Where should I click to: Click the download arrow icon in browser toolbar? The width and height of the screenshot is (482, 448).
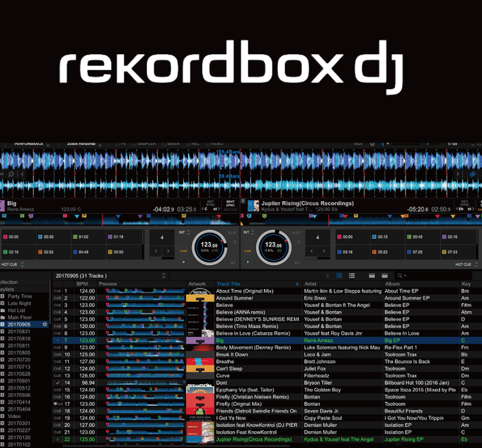(x=328, y=276)
